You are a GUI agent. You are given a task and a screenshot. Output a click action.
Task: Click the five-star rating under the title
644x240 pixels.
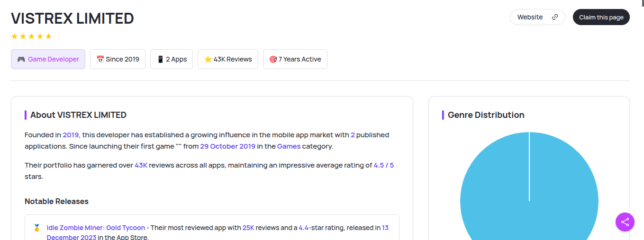tap(31, 36)
